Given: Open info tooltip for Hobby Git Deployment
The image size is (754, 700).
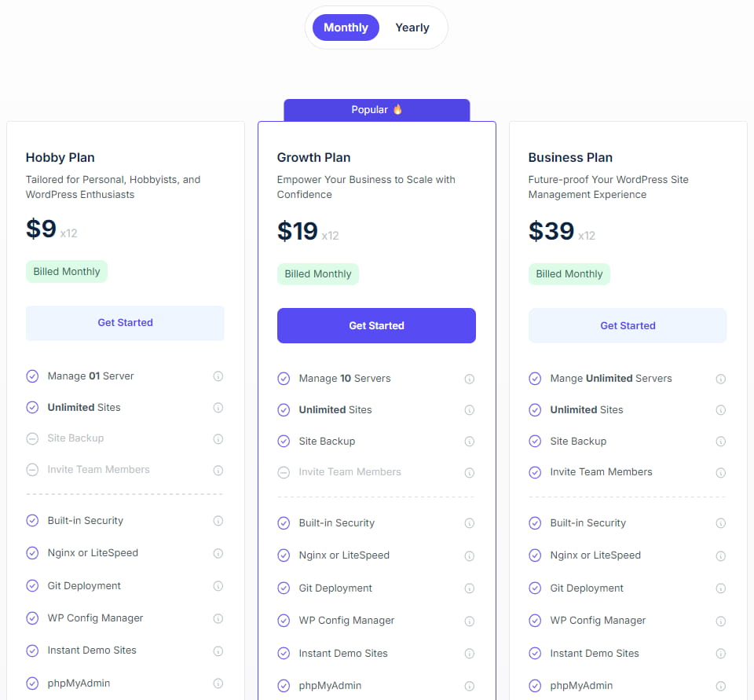Looking at the screenshot, I should click(x=218, y=586).
